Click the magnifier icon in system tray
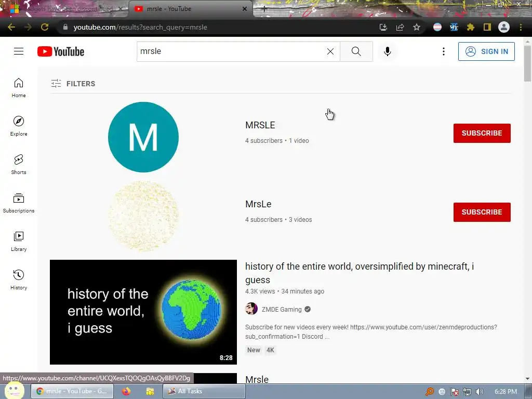Screen dimensions: 532x399 pos(430,392)
